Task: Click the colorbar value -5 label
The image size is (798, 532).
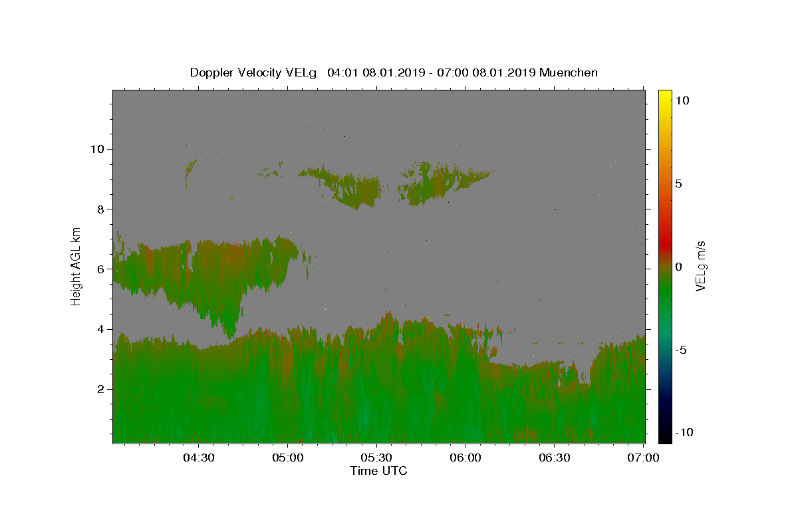Action: coord(681,350)
